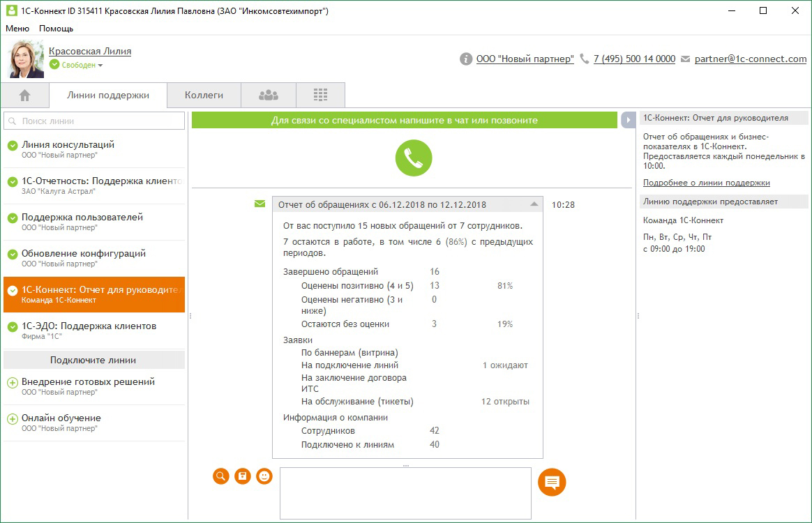812x523 pixels.
Task: Click the Подключите линии header
Action: tap(93, 360)
